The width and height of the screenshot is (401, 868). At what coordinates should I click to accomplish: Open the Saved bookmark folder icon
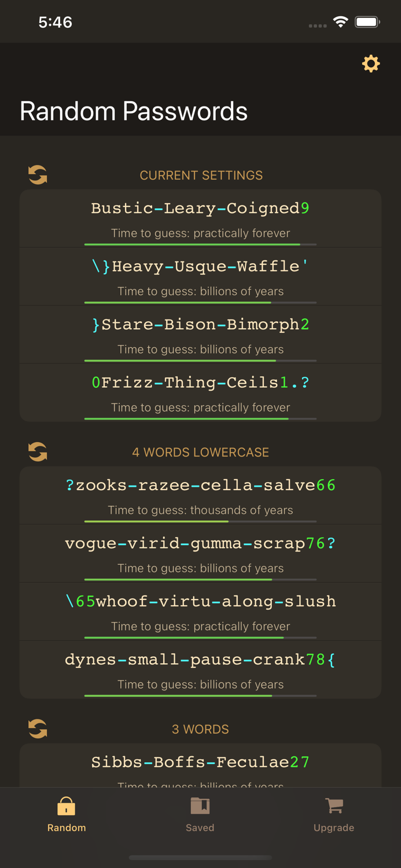click(x=200, y=805)
